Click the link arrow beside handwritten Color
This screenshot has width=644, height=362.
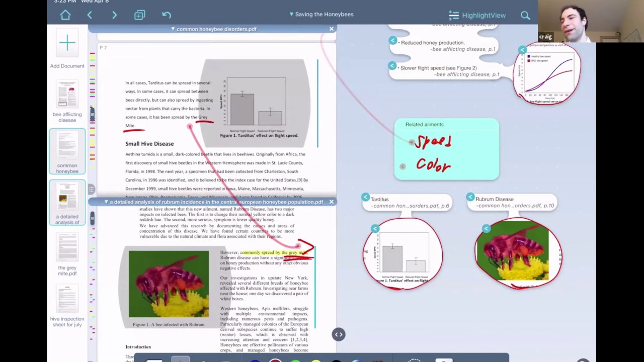click(x=403, y=166)
